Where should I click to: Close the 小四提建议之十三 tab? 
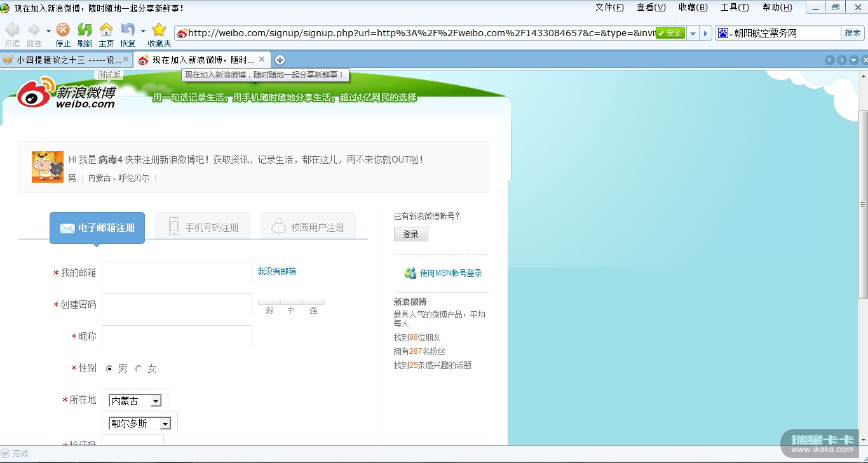tap(126, 59)
